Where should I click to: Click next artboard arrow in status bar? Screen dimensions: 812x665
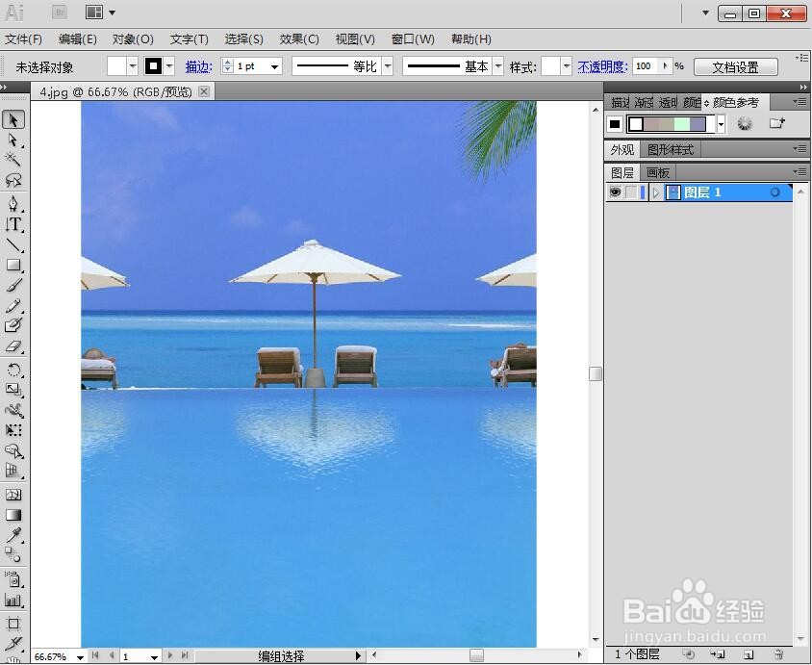[170, 655]
